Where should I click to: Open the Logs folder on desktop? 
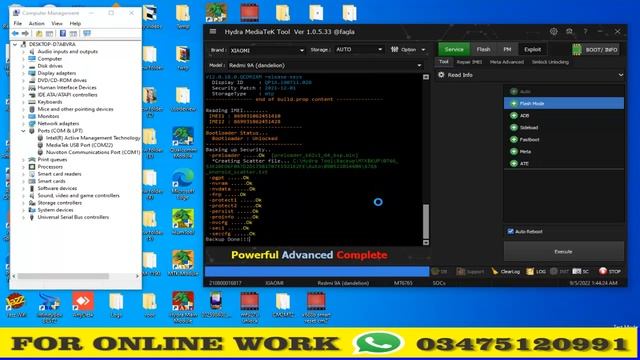116,305
